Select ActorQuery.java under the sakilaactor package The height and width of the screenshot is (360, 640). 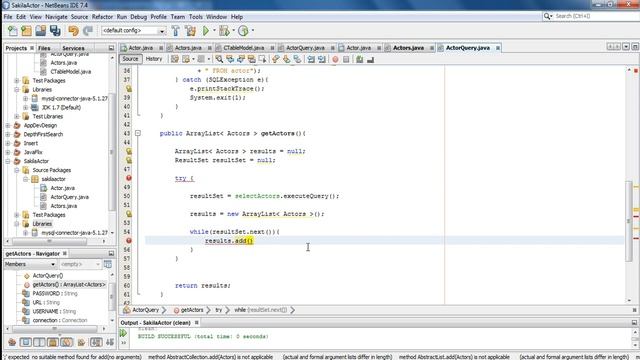(x=69, y=197)
